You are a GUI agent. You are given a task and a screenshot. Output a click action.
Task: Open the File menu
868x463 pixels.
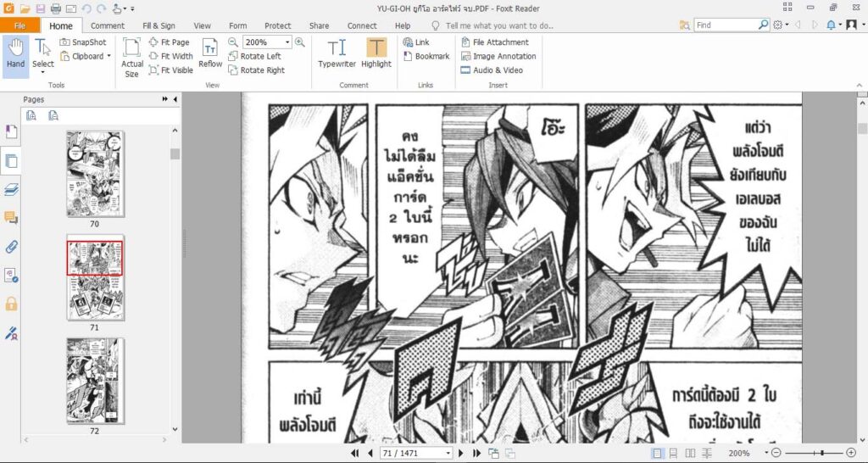click(x=20, y=25)
